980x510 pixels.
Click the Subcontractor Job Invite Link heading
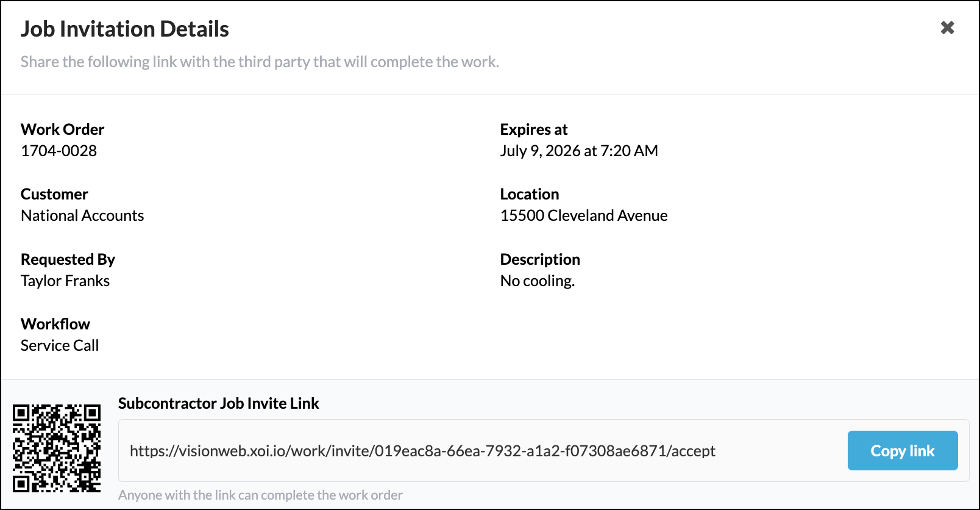[219, 403]
